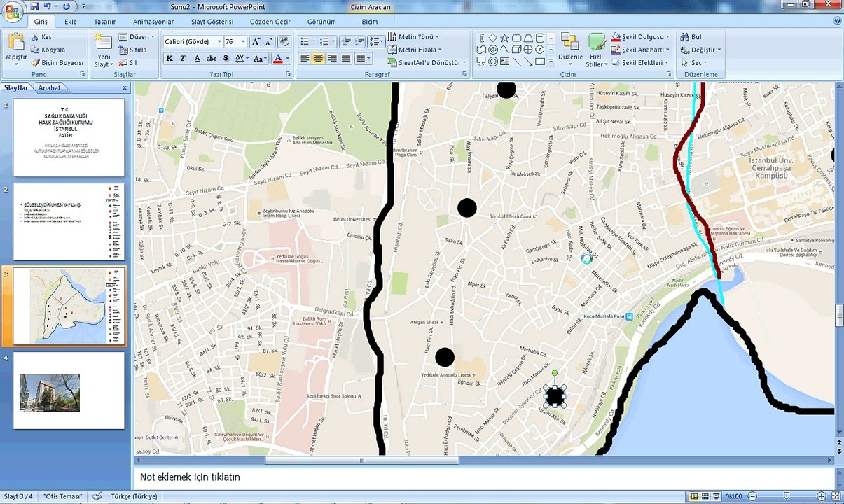The image size is (844, 504).
Task: Open Seç selection menu
Action: tap(695, 62)
